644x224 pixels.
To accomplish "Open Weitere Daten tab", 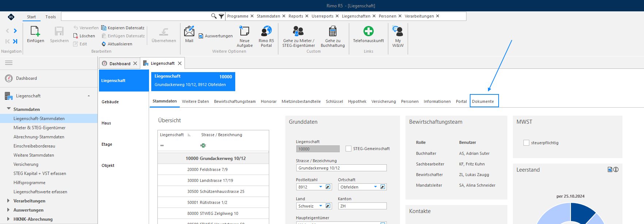I will 195,101.
